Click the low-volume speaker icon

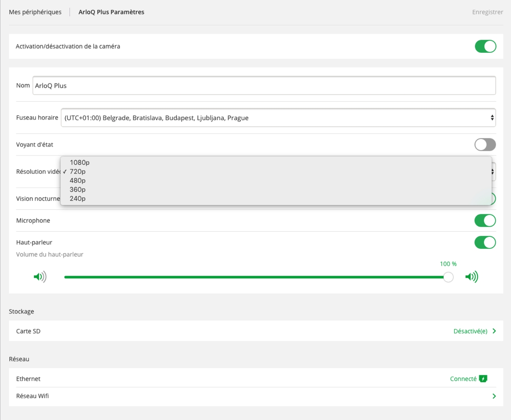[40, 277]
